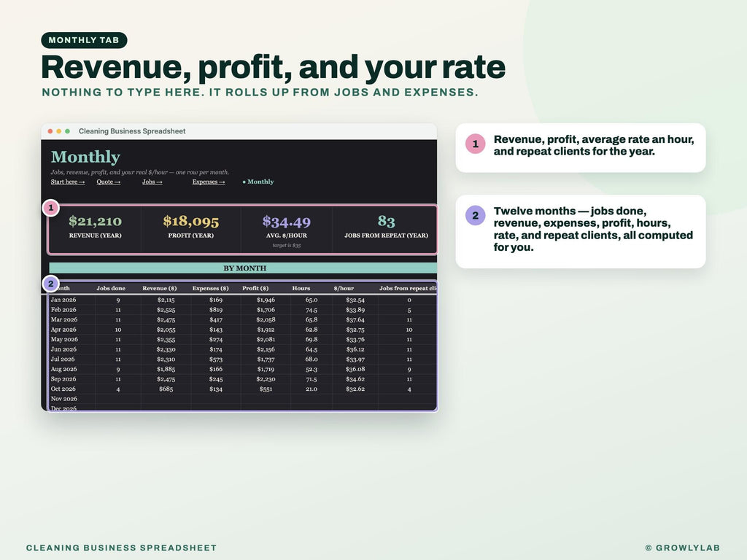The height and width of the screenshot is (560, 747).
Task: Click the Jul 2026 expenses cell $573
Action: point(216,359)
